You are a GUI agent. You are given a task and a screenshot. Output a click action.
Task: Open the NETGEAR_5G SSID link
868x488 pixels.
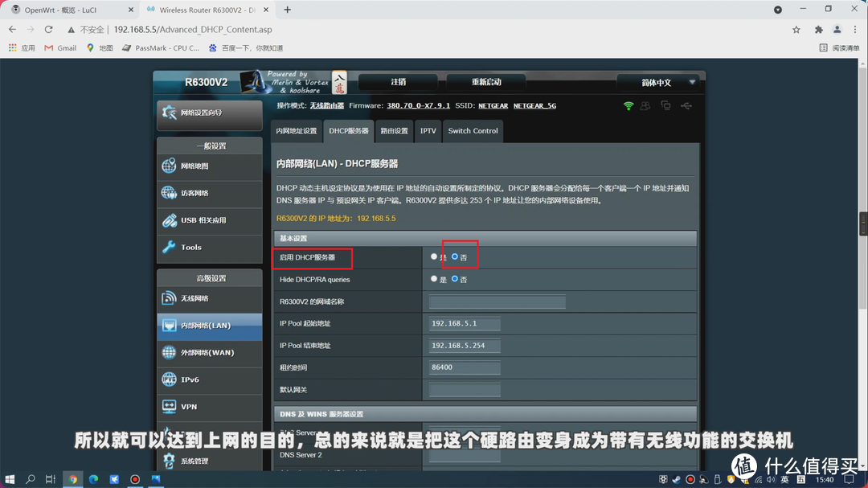pyautogui.click(x=534, y=106)
